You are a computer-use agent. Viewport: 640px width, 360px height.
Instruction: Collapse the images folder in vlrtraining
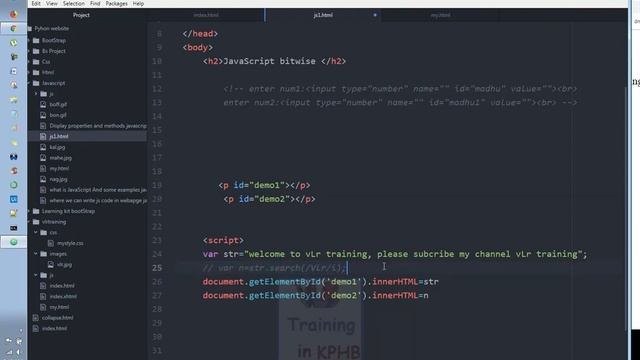click(36, 253)
